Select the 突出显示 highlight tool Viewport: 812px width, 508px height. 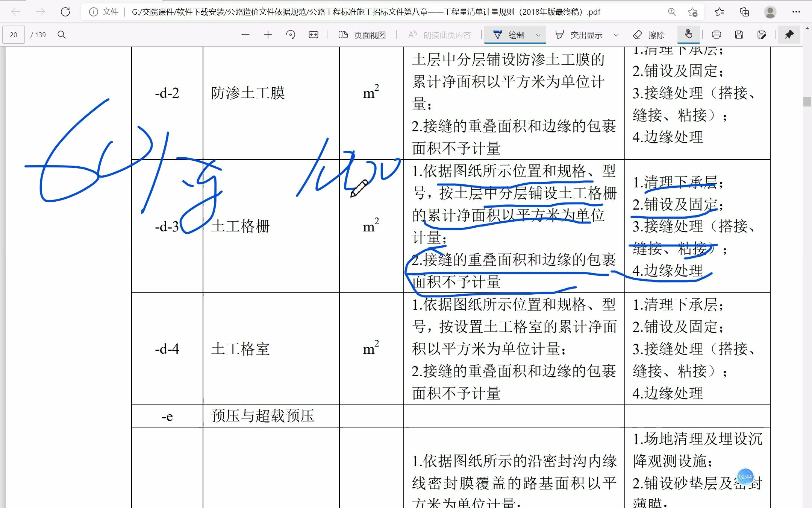click(579, 35)
